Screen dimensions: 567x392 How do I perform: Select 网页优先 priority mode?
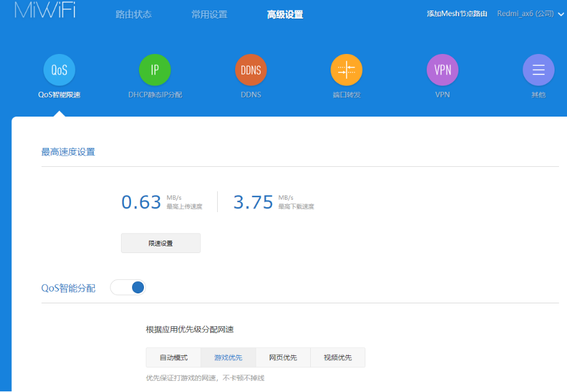pos(283,358)
